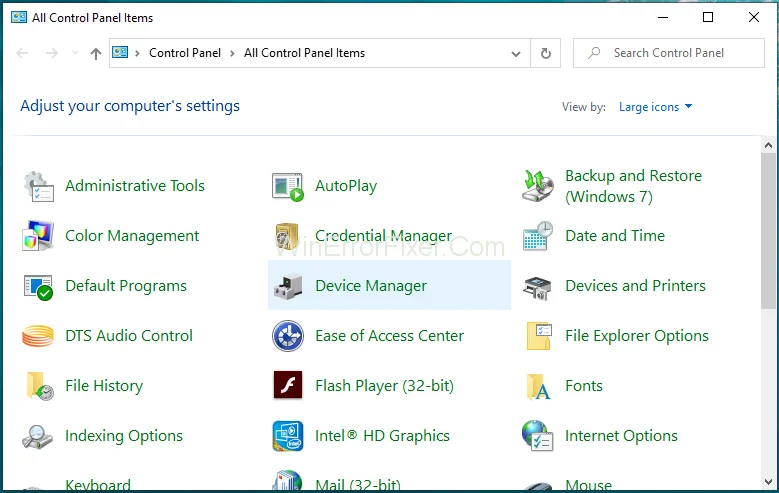The width and height of the screenshot is (779, 493).
Task: Click the Ease of Access Center icon
Action: pos(288,336)
